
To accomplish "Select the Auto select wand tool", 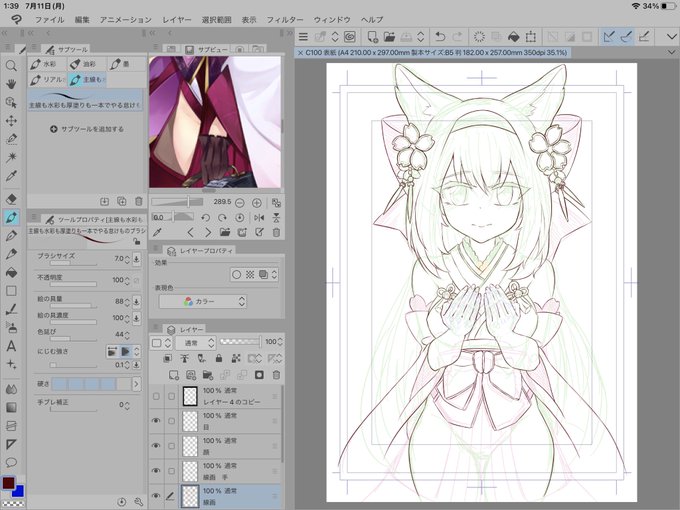I will click(11, 157).
